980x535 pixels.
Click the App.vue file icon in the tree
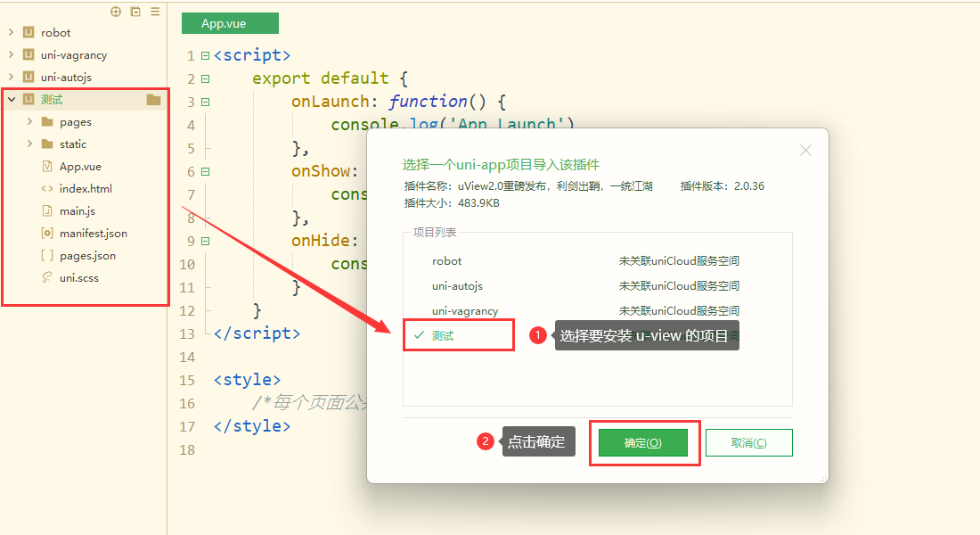click(x=47, y=166)
